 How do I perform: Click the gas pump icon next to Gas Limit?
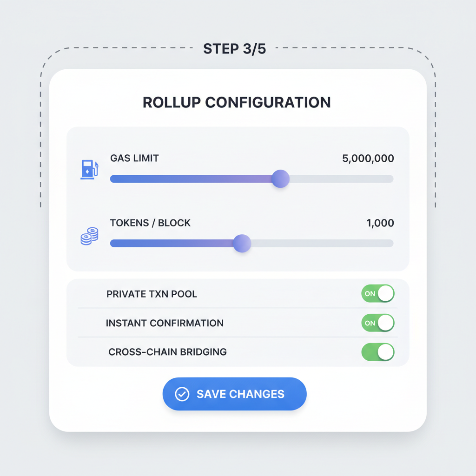[x=89, y=169]
